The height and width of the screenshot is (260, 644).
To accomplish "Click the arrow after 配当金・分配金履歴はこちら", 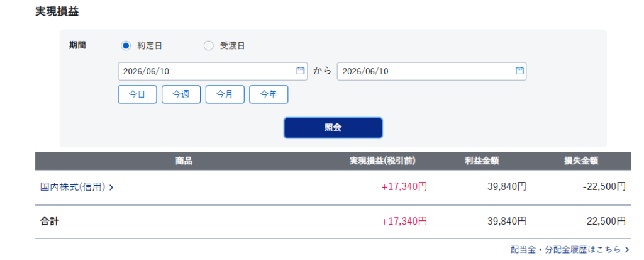I will tap(627, 249).
